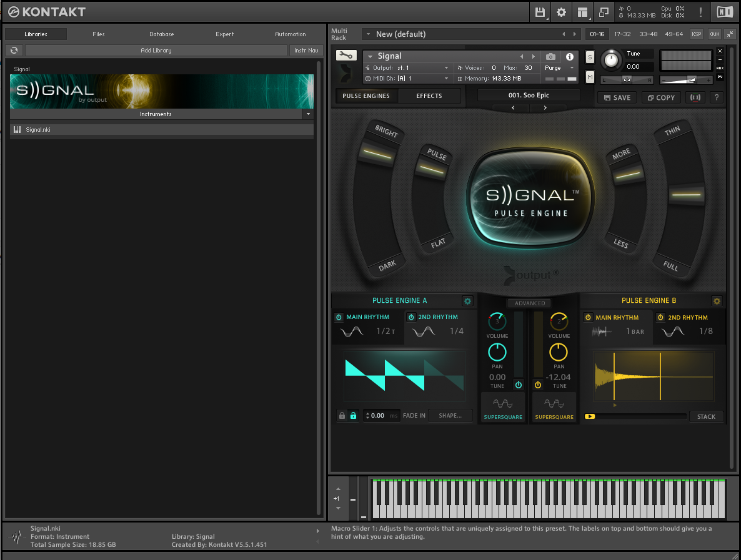Image resolution: width=741 pixels, height=560 pixels.
Task: Toggle Engine A 2nd rhythm power
Action: [x=411, y=317]
